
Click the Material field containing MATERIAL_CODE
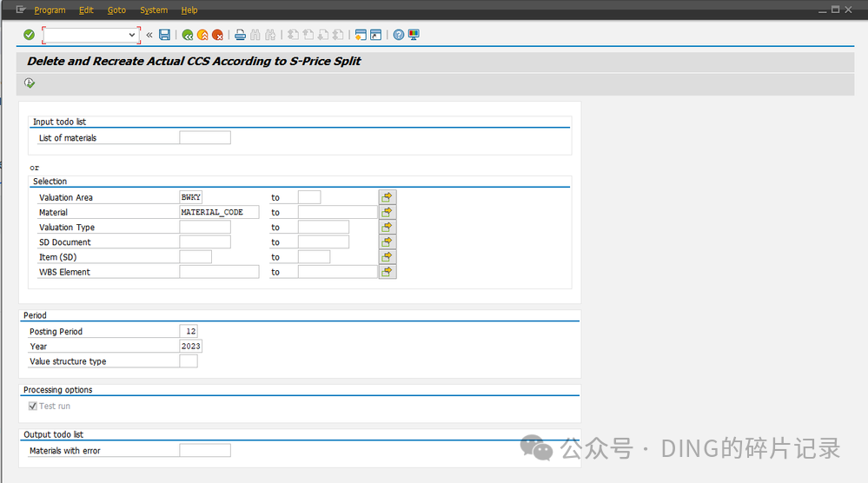point(219,212)
